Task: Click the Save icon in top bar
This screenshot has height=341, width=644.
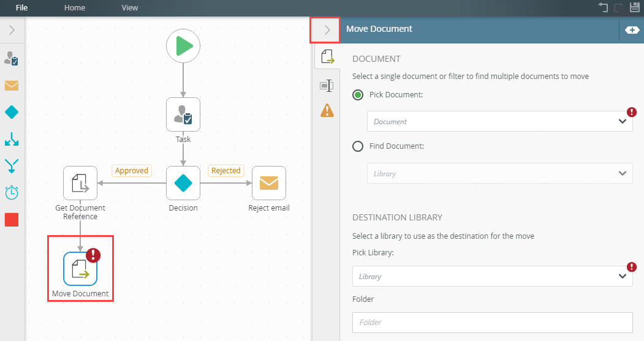Action: (x=635, y=8)
